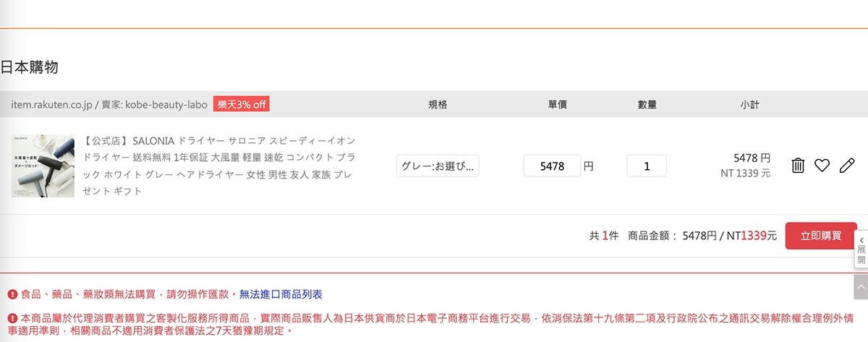Image resolution: width=868 pixels, height=342 pixels.
Task: Click the 樂天3% off badge
Action: [242, 104]
